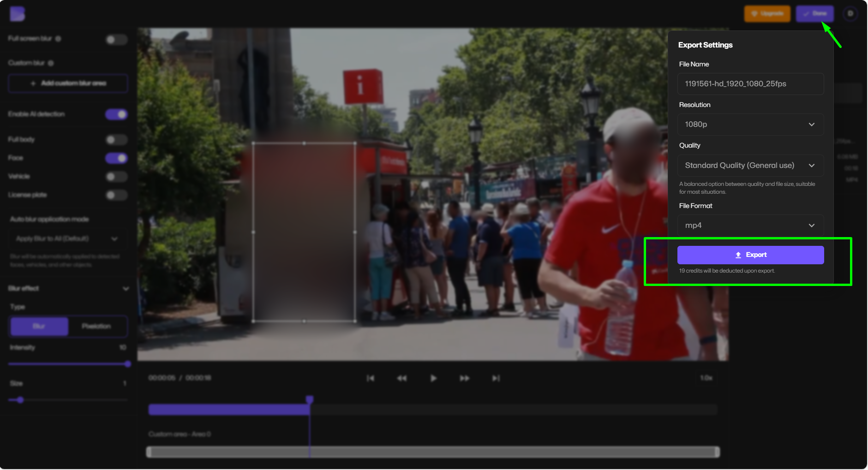Click the info icon beside Full screen blur

[x=58, y=39]
